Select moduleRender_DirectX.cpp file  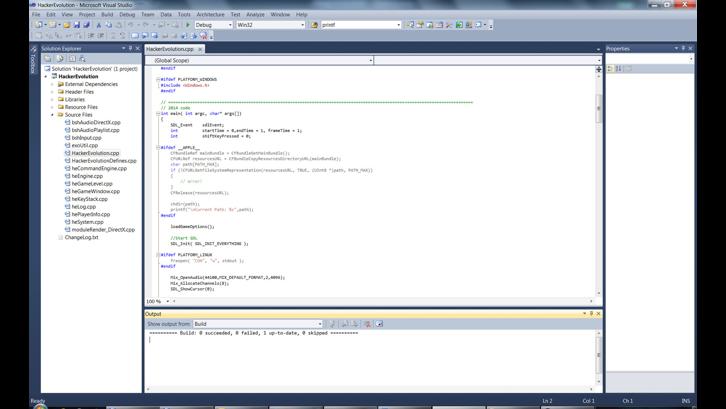(x=103, y=230)
